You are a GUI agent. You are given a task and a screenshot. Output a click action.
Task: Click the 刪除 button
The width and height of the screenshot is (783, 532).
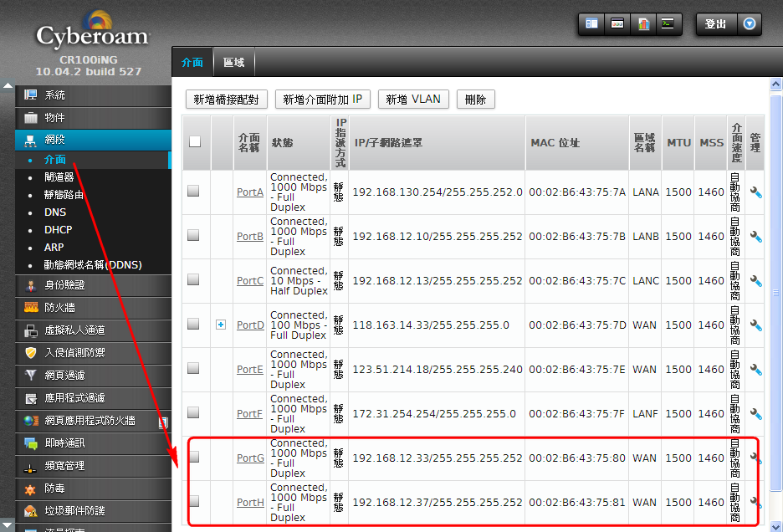click(x=475, y=100)
